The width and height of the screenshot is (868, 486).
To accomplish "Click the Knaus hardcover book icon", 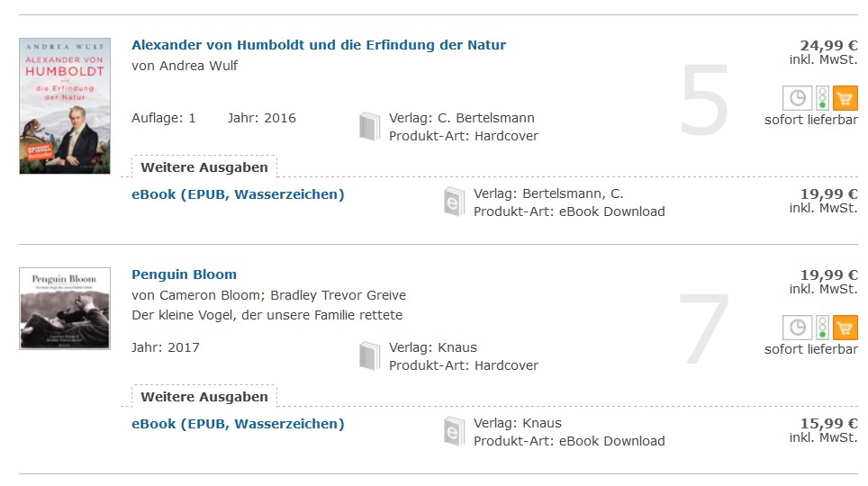I will pyautogui.click(x=369, y=356).
